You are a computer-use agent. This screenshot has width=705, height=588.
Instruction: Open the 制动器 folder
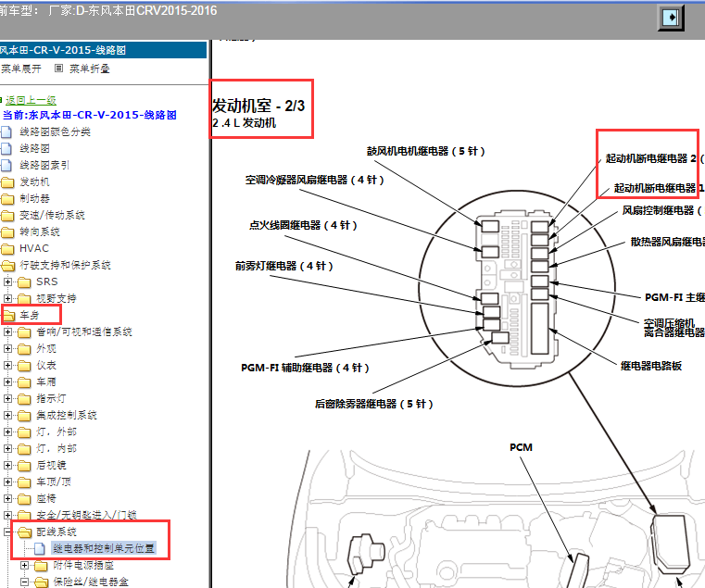pos(34,198)
